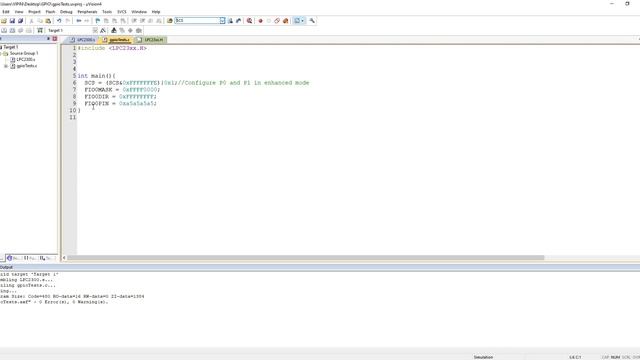Viewport: 640px width, 360px height.
Task: Click the Options for Target icon
Action: pyautogui.click(x=103, y=31)
